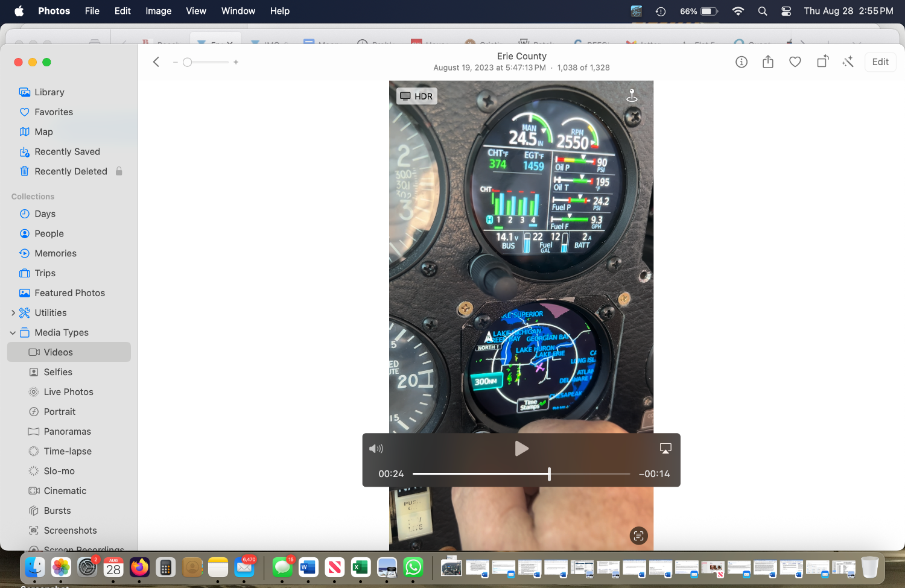The image size is (905, 588).
Task: Select Panoramas media type
Action: tap(69, 432)
